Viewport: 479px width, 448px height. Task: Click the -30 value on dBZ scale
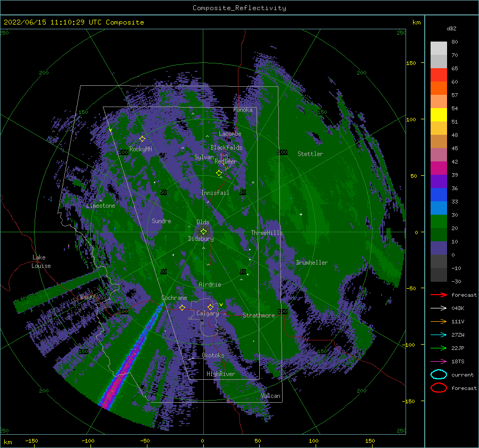456,281
